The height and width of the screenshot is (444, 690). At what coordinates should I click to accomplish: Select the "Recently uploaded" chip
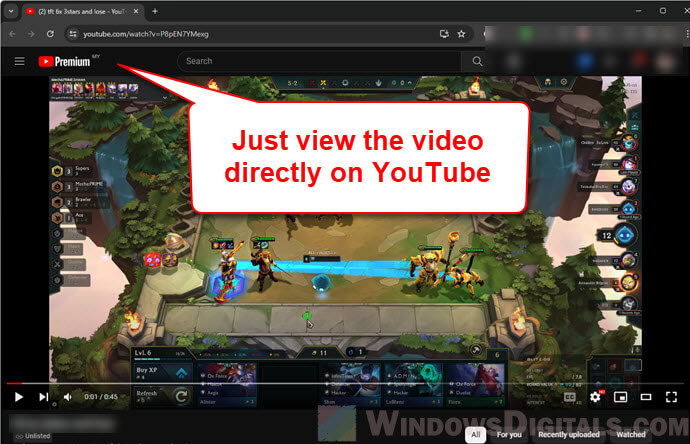tap(568, 435)
